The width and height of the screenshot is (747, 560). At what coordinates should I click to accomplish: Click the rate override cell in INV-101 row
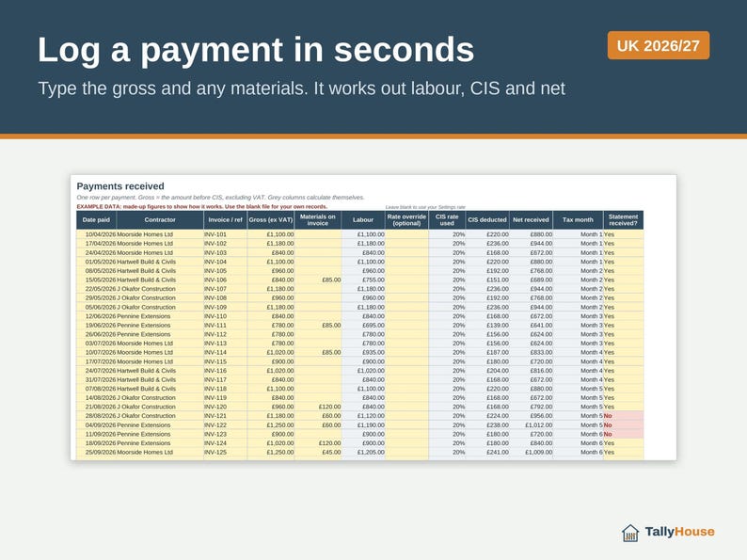(x=406, y=234)
